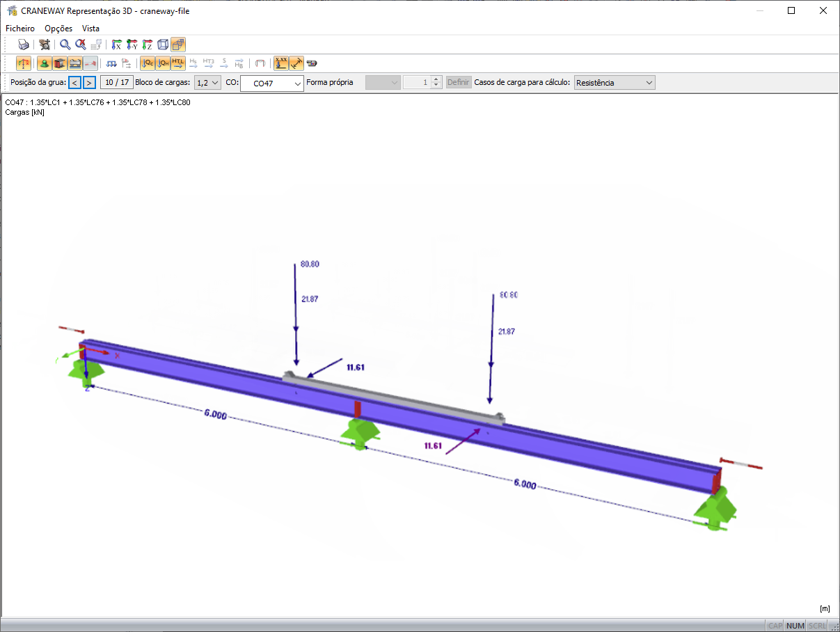The height and width of the screenshot is (632, 840).
Task: Click the left 21.87 load value
Action: [x=310, y=299]
